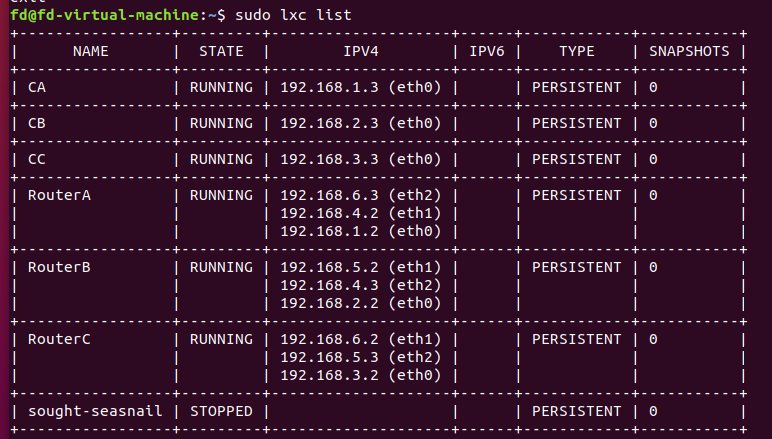Click the 'sudo lxc list' command text
This screenshot has width=772, height=439.
(293, 15)
